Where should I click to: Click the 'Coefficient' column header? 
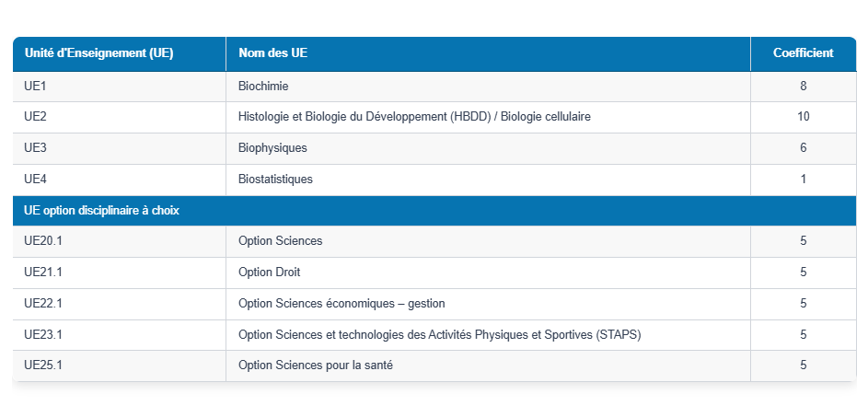803,53
